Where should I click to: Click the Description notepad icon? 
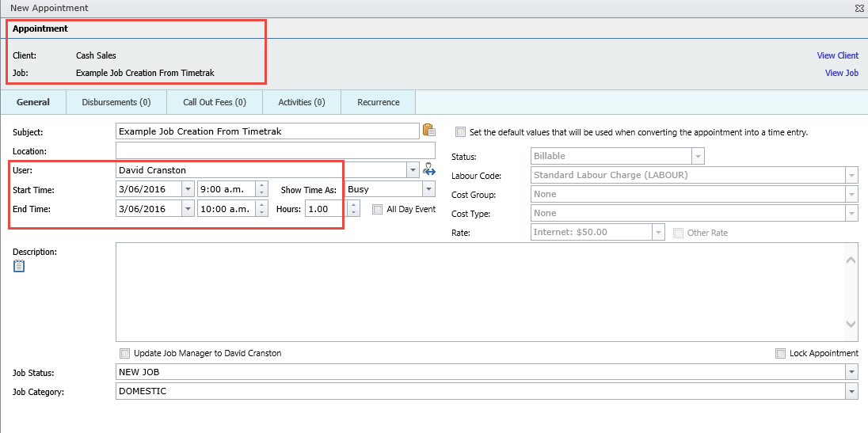tap(19, 266)
